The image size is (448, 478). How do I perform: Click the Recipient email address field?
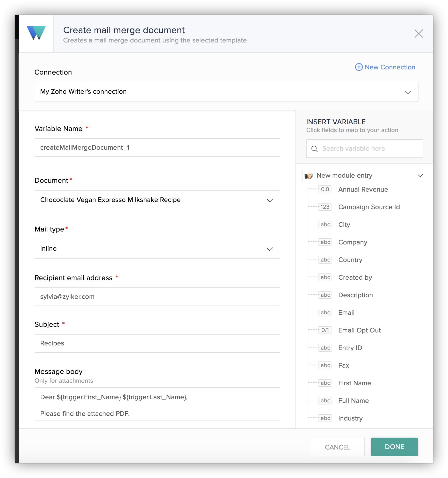(x=157, y=297)
